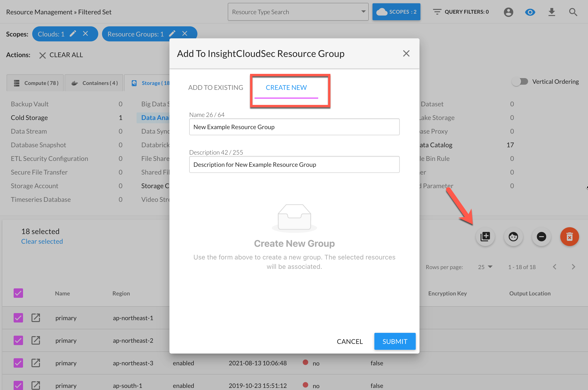Toggle the blue eye visibility icon
The width and height of the screenshot is (588, 390).
tap(530, 12)
